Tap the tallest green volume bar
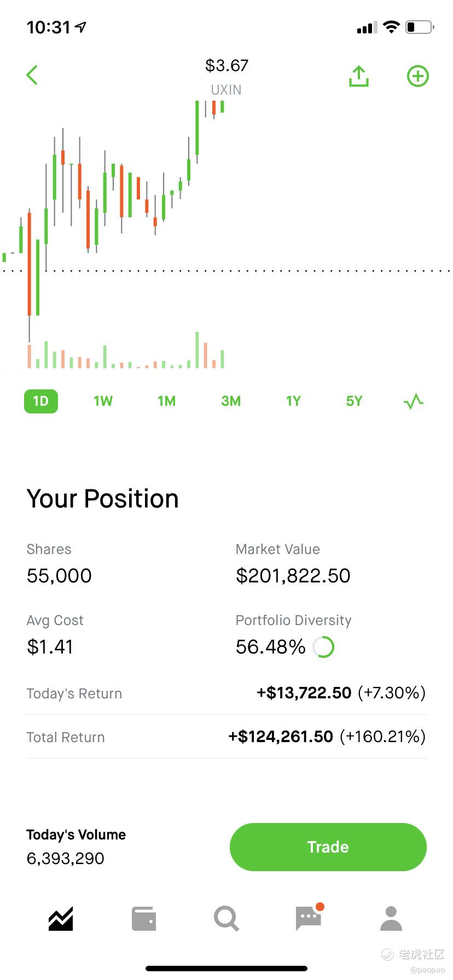Viewport: 453px width, 980px height. pyautogui.click(x=197, y=350)
